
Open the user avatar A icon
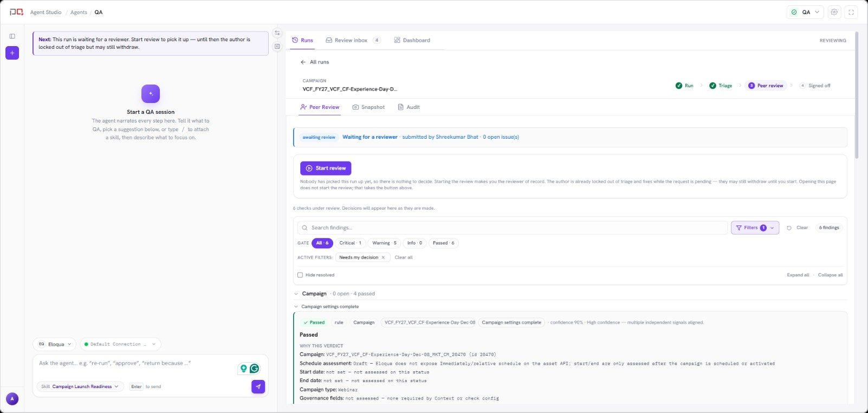(x=12, y=399)
